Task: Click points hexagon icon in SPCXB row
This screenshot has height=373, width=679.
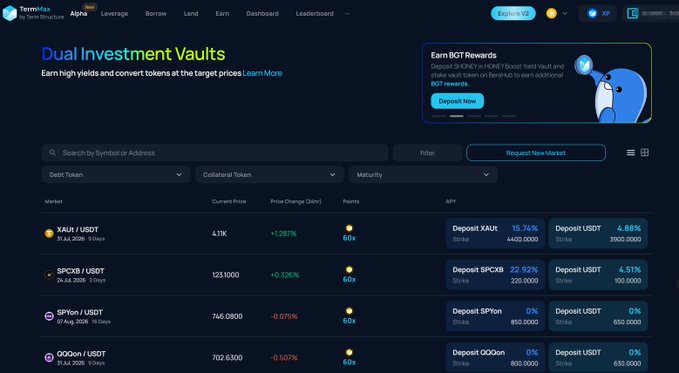Action: point(349,269)
